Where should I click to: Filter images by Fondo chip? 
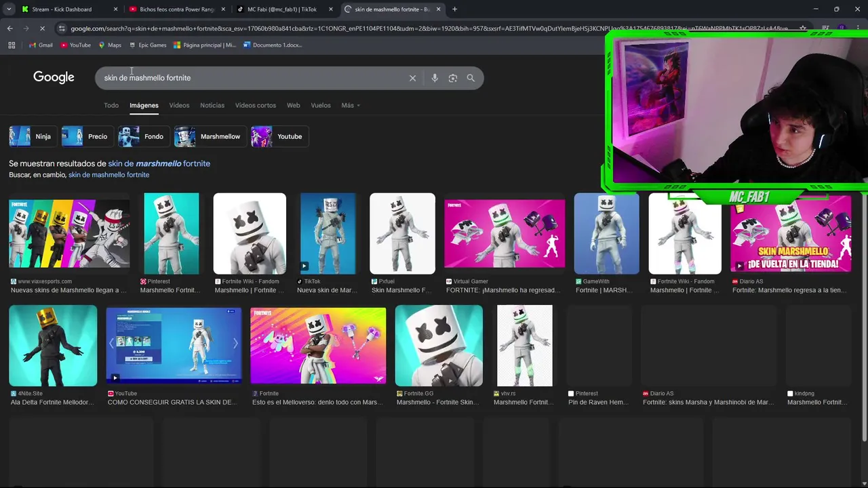point(143,136)
